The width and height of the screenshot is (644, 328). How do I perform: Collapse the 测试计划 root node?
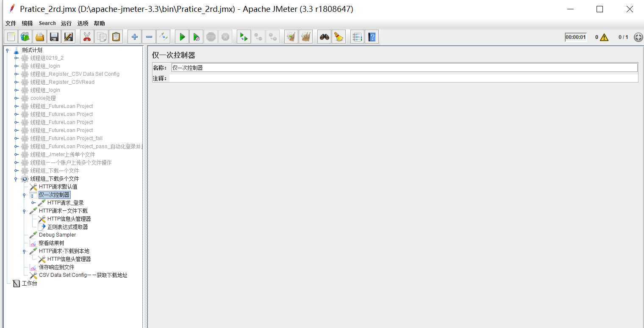(7, 50)
